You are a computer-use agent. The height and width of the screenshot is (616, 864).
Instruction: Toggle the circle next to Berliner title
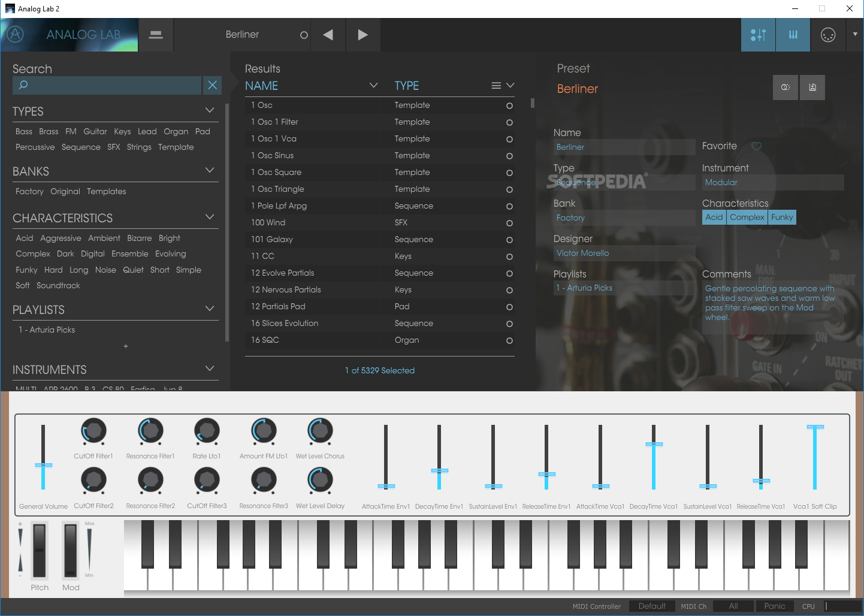(304, 35)
